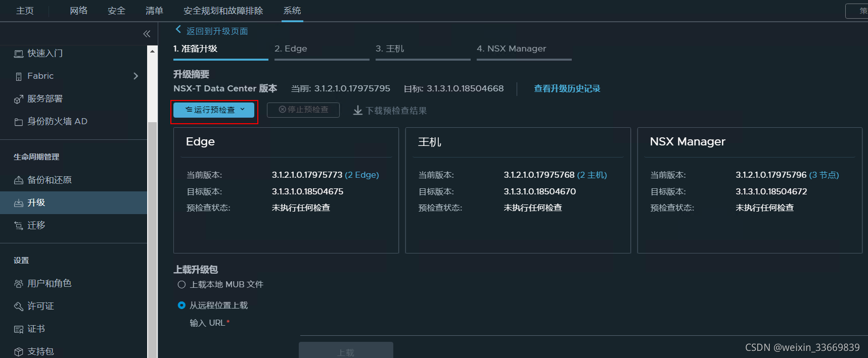Click the 输入 URL field label
This screenshot has height=358, width=868.
(209, 323)
